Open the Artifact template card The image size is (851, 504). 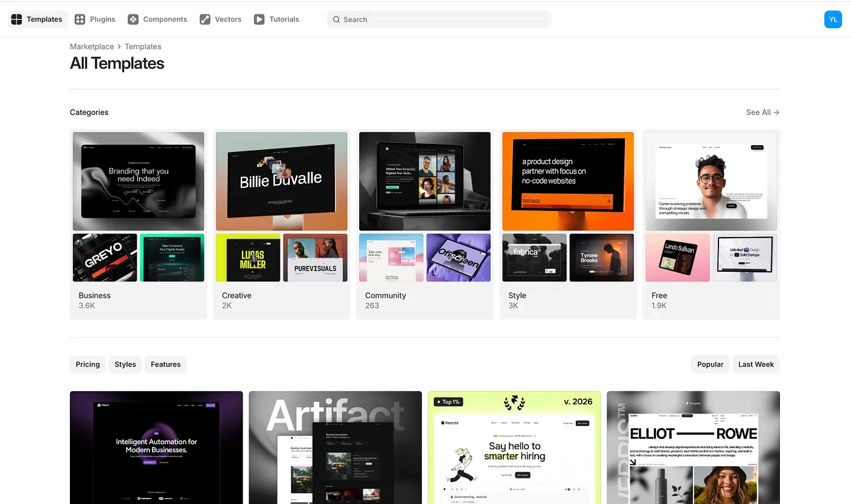point(335,447)
